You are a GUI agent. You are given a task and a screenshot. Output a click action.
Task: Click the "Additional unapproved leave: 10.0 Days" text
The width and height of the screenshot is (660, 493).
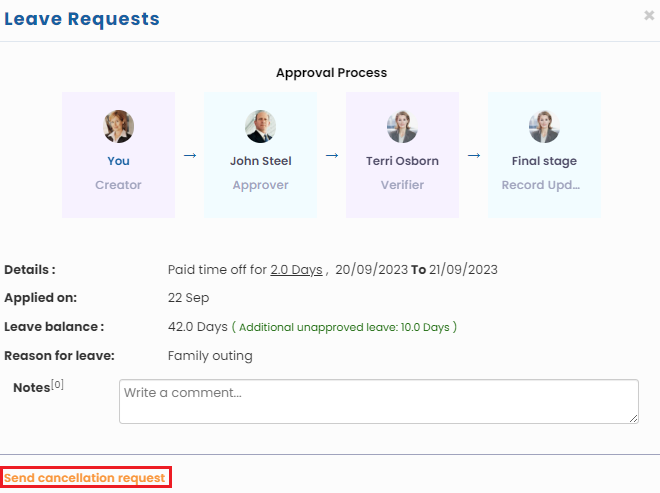pyautogui.click(x=345, y=327)
